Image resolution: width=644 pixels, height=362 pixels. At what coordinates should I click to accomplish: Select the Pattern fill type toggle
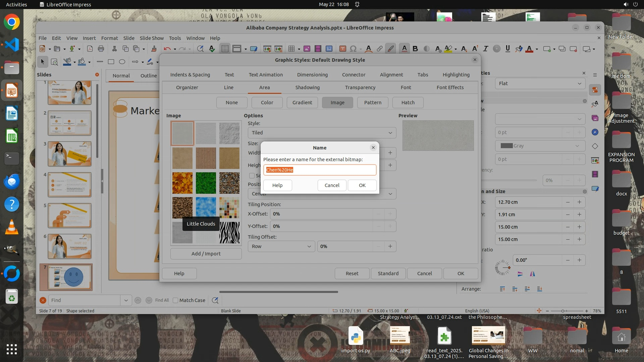(373, 103)
